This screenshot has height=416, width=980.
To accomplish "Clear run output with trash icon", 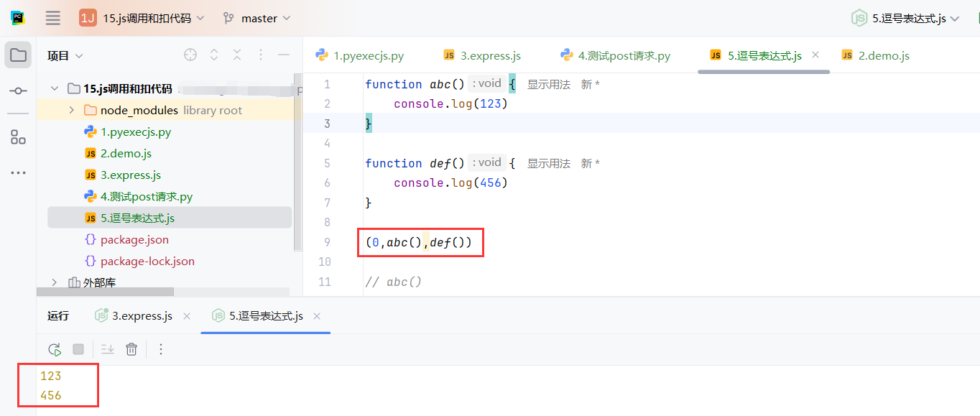I will pos(131,349).
